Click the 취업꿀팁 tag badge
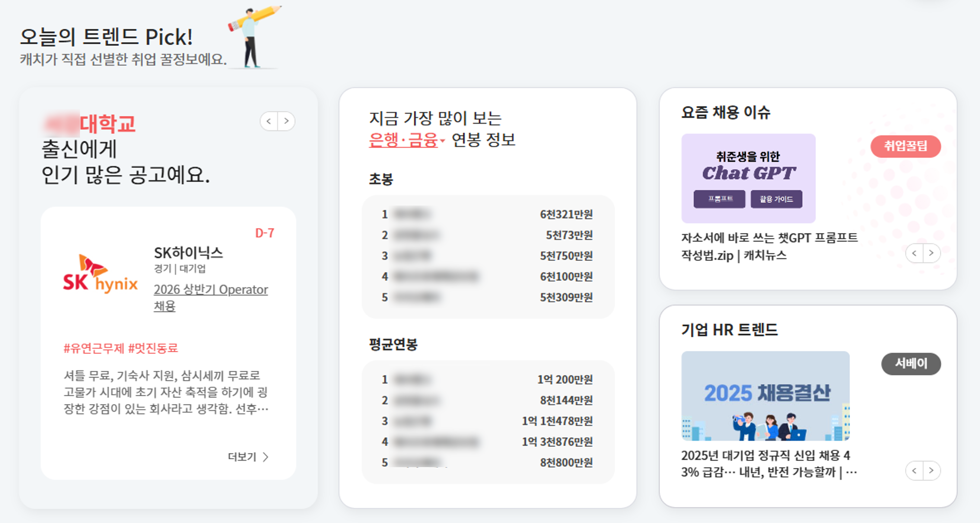 pyautogui.click(x=905, y=146)
